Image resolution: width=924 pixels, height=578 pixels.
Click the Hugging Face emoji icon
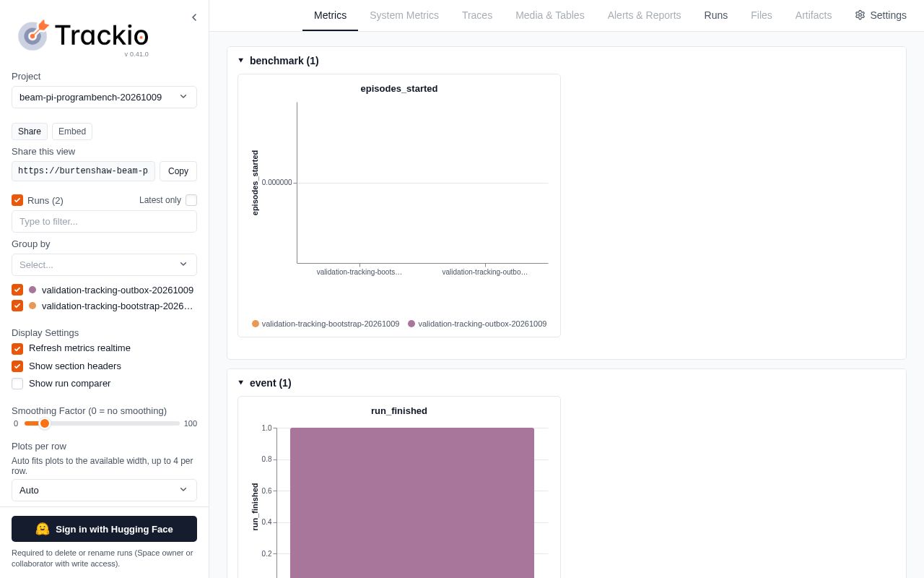[43, 529]
